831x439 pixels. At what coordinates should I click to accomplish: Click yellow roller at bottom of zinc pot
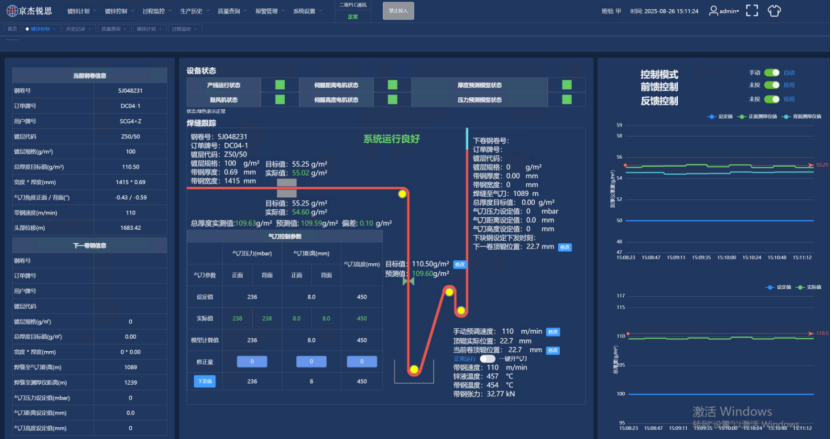pos(413,371)
